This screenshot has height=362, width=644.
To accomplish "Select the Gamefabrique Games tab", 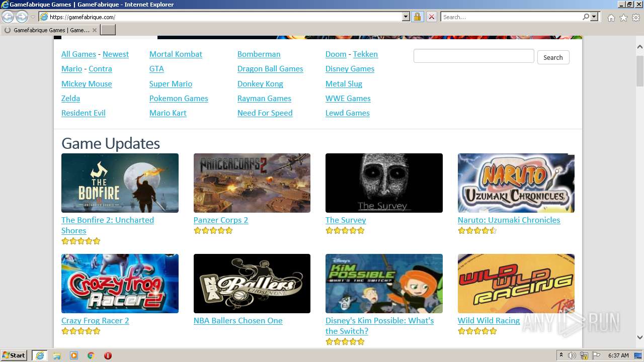I will 50,30.
